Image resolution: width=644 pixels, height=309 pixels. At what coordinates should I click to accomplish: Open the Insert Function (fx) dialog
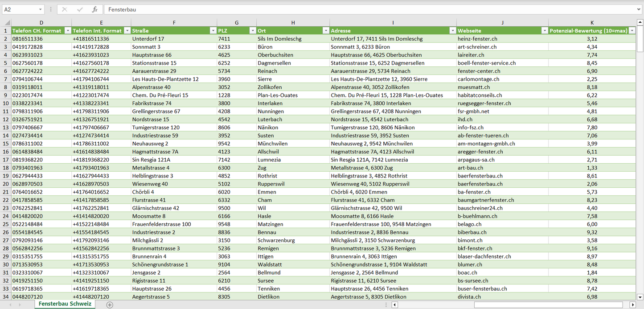coord(94,9)
